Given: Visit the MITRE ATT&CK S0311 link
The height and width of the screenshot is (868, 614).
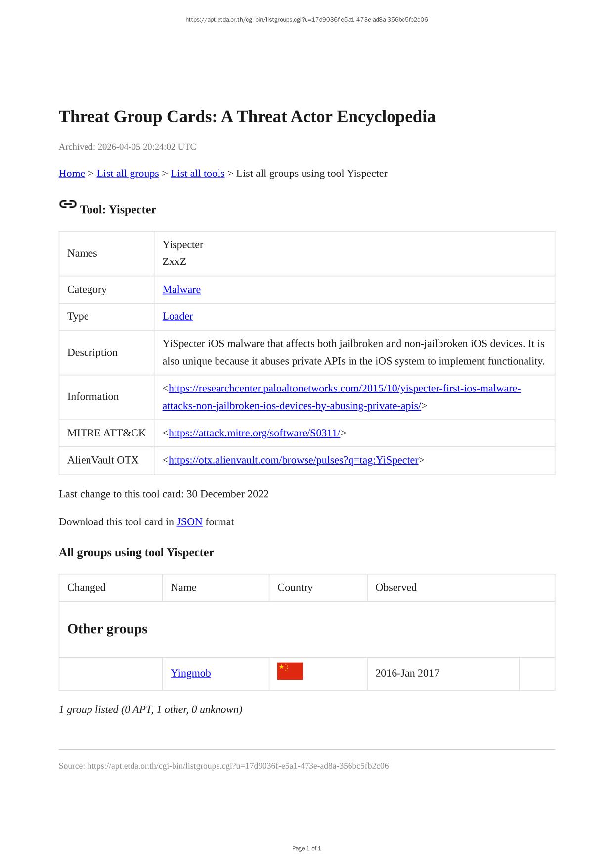Looking at the screenshot, I should [x=254, y=433].
